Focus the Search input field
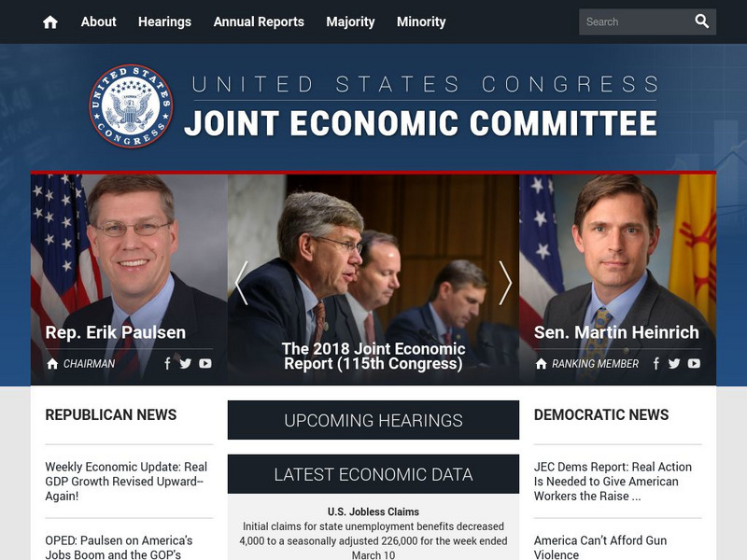747x560 pixels. point(636,21)
